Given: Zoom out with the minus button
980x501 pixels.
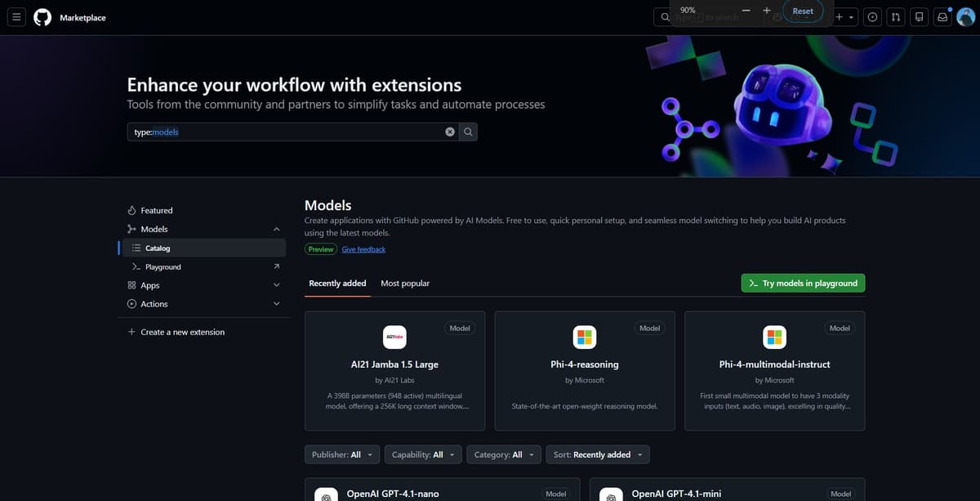Looking at the screenshot, I should coord(746,11).
